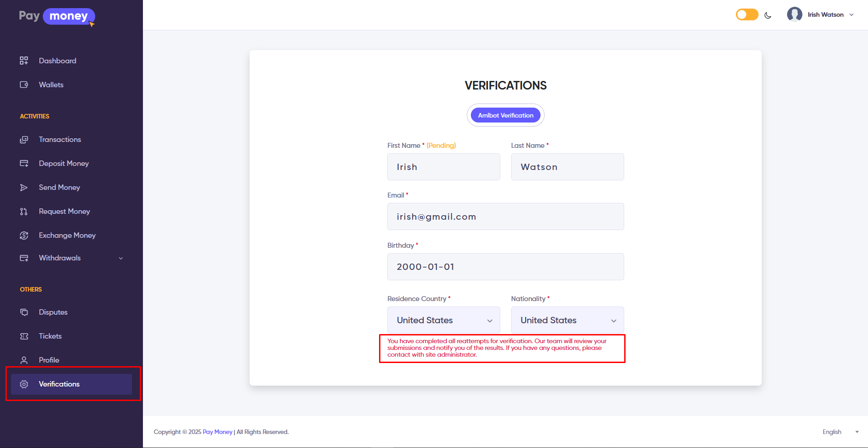Open the Residence Country dropdown
868x448 pixels.
tap(443, 320)
